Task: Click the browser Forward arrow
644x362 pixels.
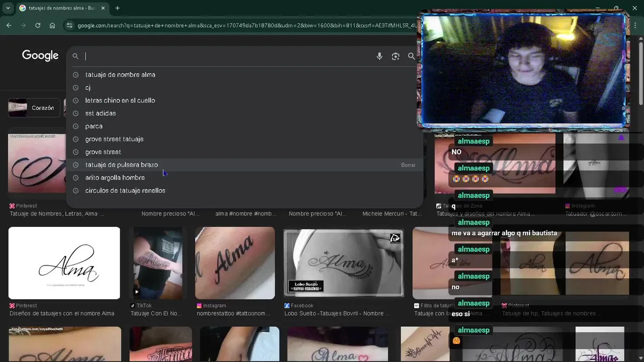Action: coord(23,25)
